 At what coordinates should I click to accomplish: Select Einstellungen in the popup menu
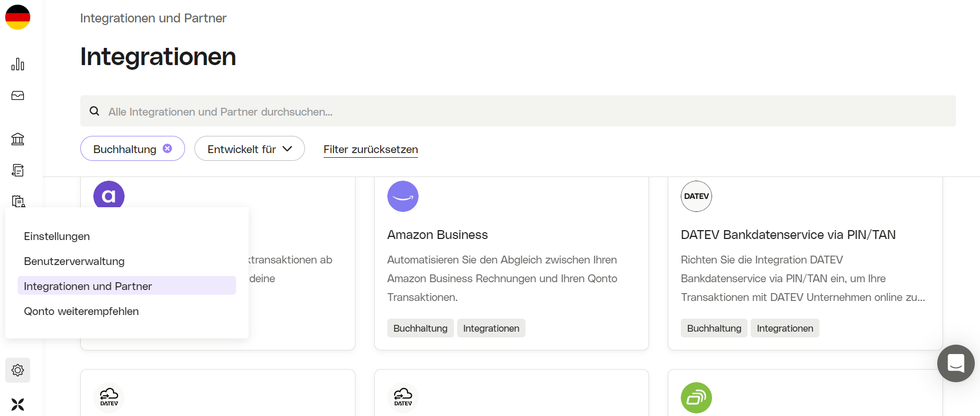(127, 236)
